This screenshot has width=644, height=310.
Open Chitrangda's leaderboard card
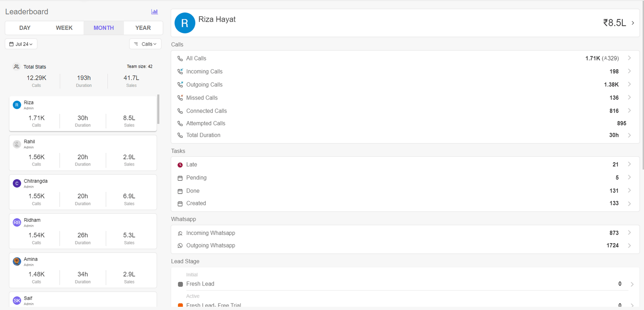click(83, 192)
